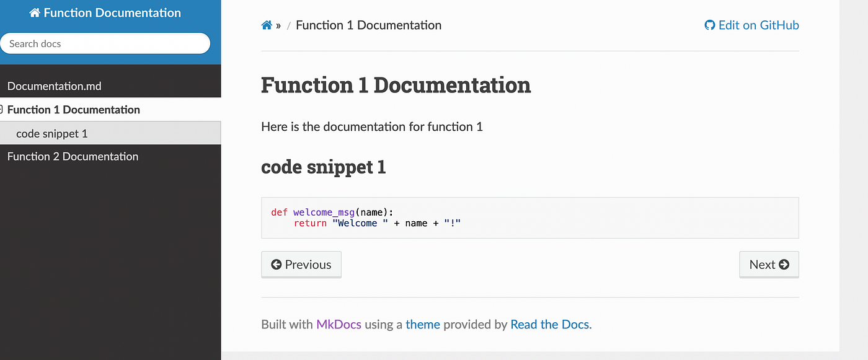
Task: Click the Search docs input field
Action: coord(105,43)
